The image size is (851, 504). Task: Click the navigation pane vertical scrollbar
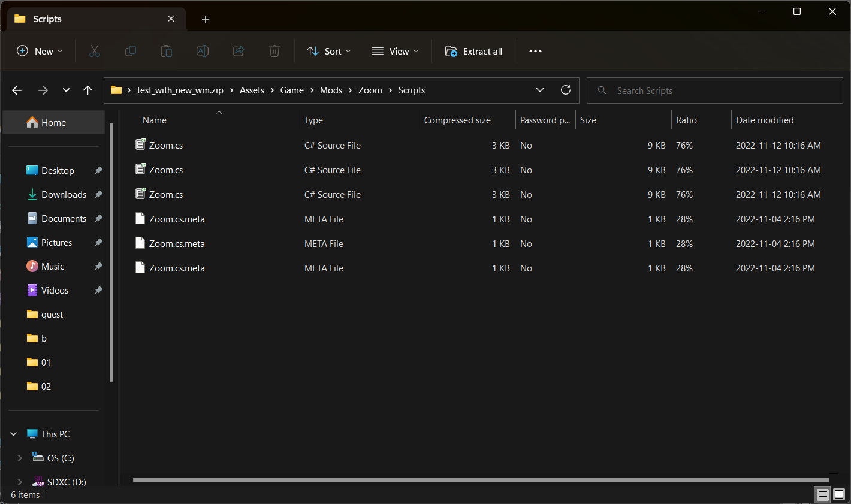(x=111, y=252)
